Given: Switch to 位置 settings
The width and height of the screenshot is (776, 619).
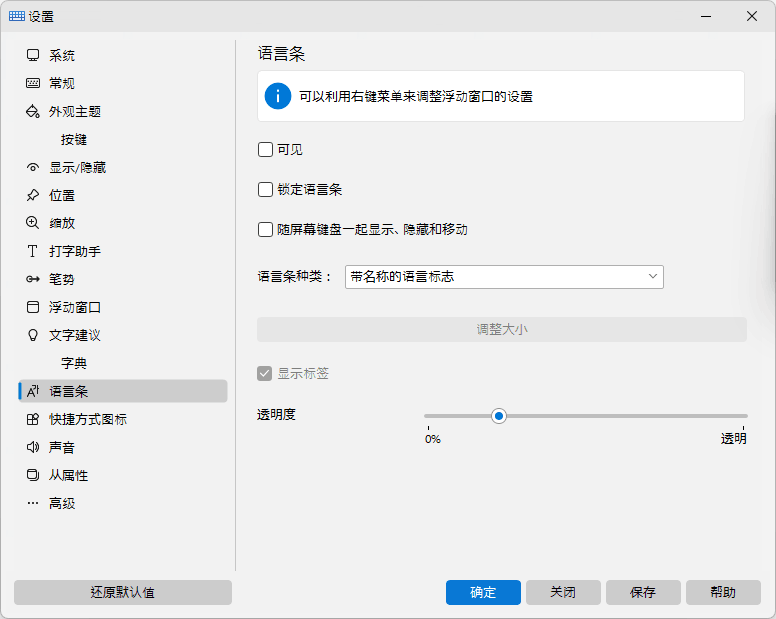Looking at the screenshot, I should pos(123,195).
